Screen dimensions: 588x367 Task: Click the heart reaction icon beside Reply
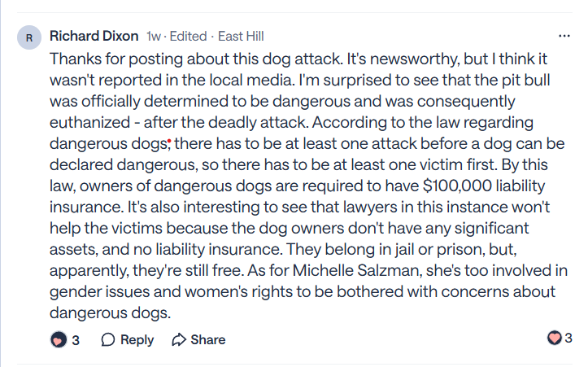coord(58,339)
